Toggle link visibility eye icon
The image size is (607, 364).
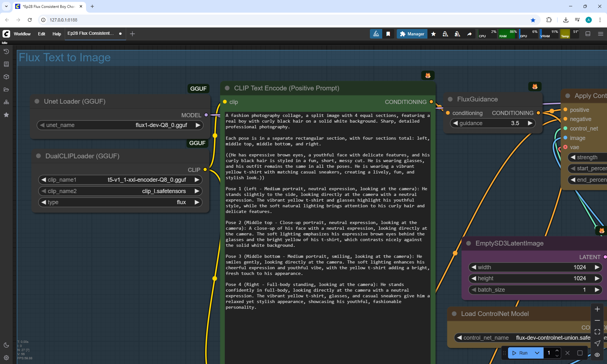pyautogui.click(x=597, y=355)
